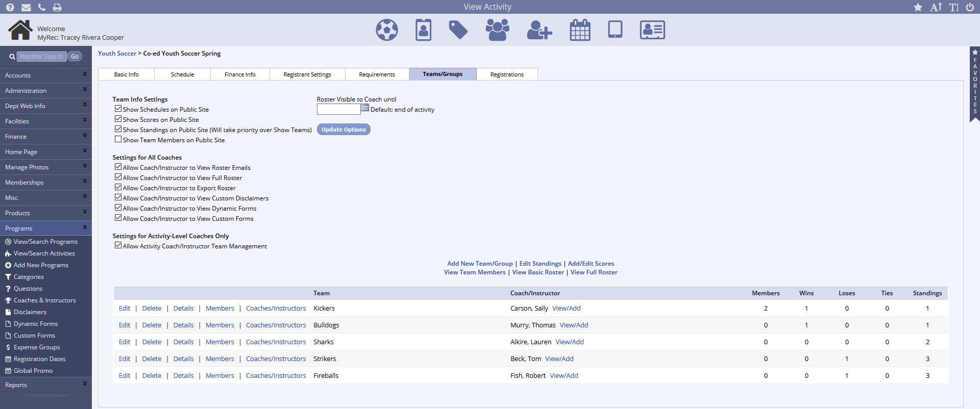Click the Roster Visible to Coach date field
Image resolution: width=980 pixels, height=409 pixels.
[338, 109]
